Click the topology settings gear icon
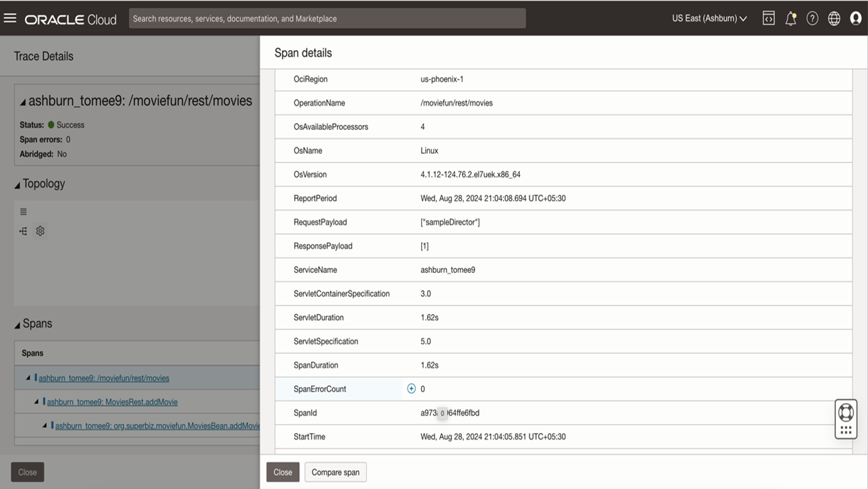The height and width of the screenshot is (489, 868). (40, 231)
